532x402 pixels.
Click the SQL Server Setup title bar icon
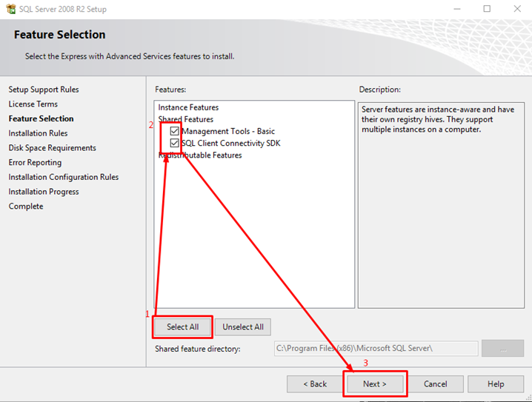click(10, 9)
